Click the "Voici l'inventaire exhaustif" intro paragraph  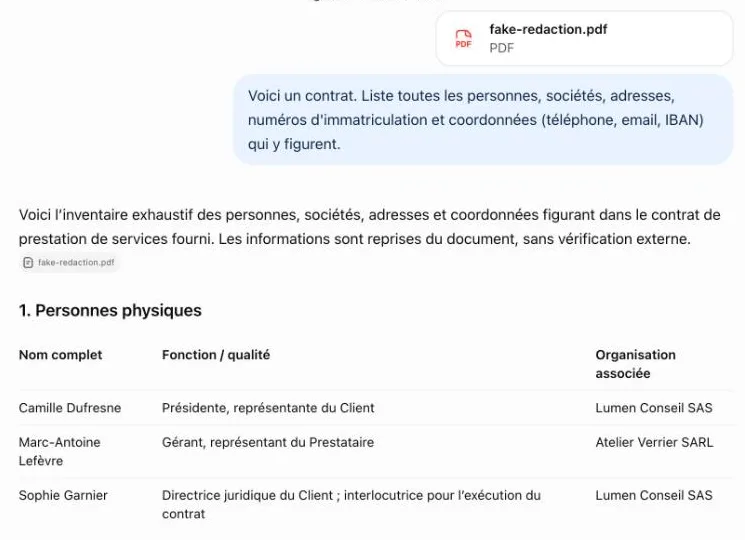click(x=370, y=227)
